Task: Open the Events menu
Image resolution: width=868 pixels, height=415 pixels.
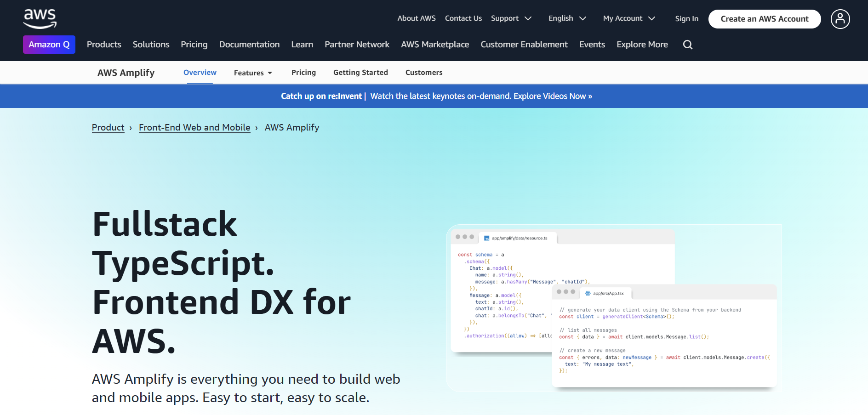Action: tap(592, 45)
